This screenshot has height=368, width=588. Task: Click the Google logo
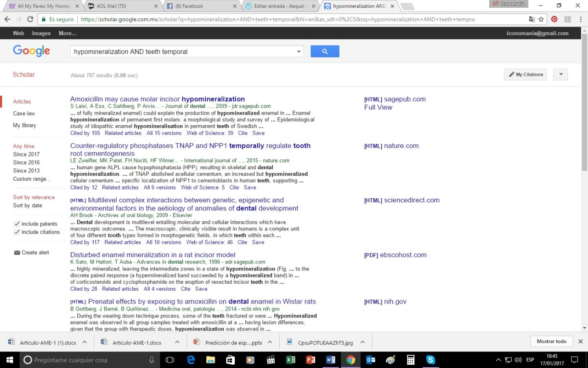click(x=31, y=51)
